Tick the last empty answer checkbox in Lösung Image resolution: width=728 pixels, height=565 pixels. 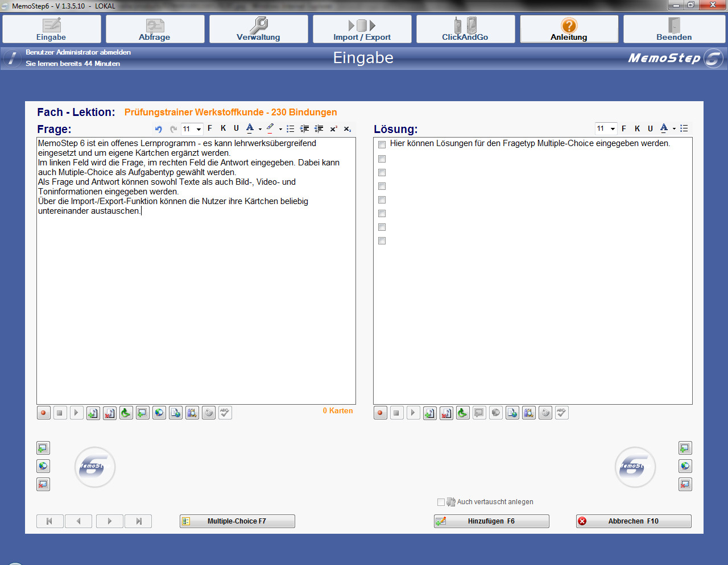382,241
